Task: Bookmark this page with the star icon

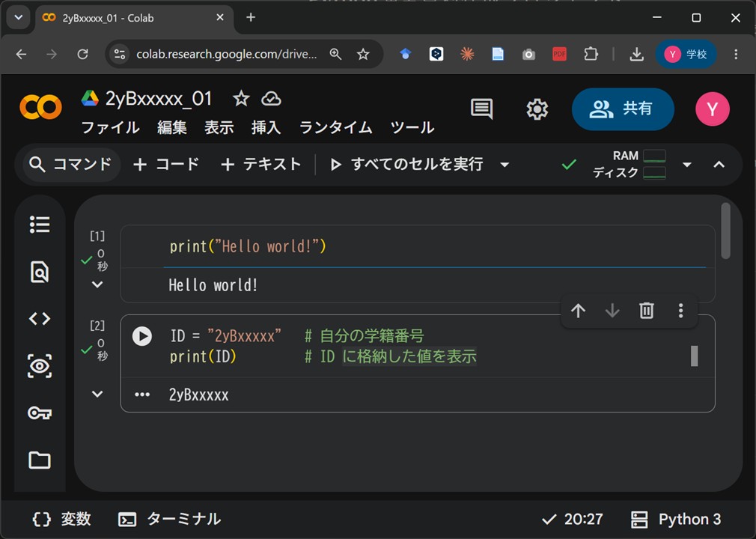Action: (363, 54)
